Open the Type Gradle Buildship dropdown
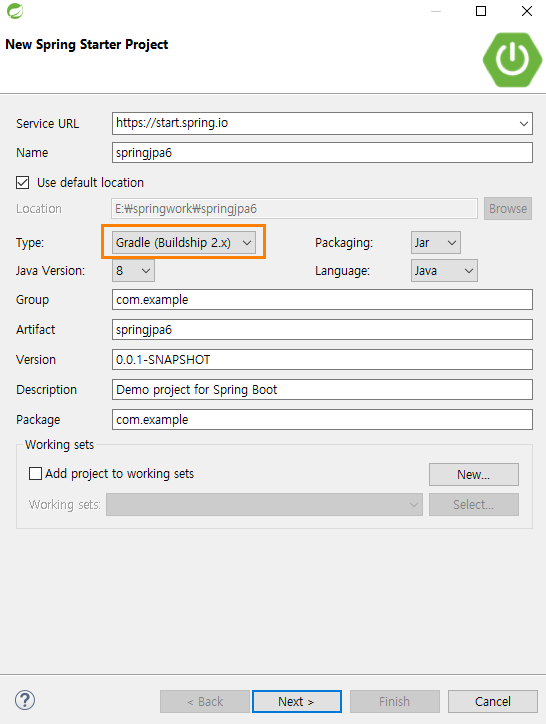 click(184, 242)
